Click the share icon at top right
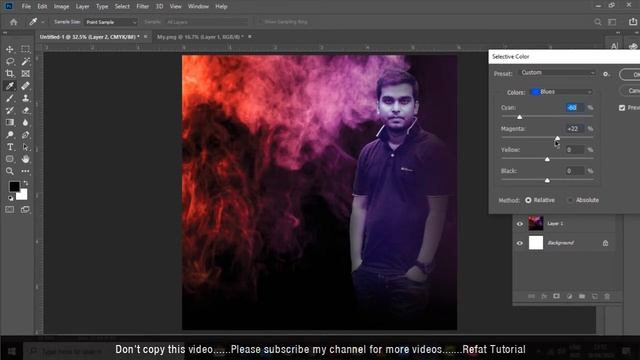 (633, 22)
